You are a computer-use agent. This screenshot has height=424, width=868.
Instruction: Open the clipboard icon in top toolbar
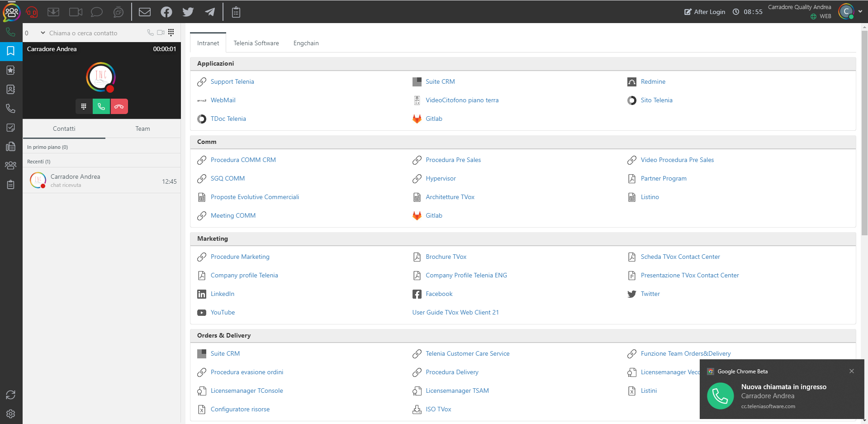pos(236,12)
